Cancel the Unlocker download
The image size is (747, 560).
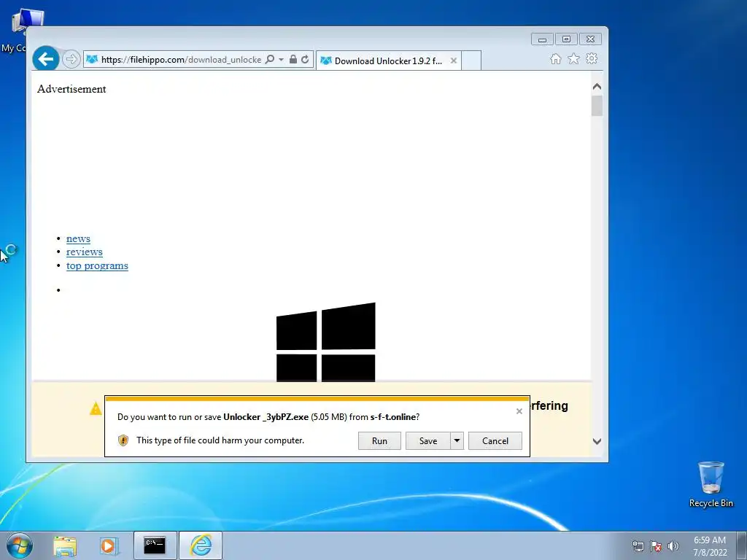click(x=495, y=440)
